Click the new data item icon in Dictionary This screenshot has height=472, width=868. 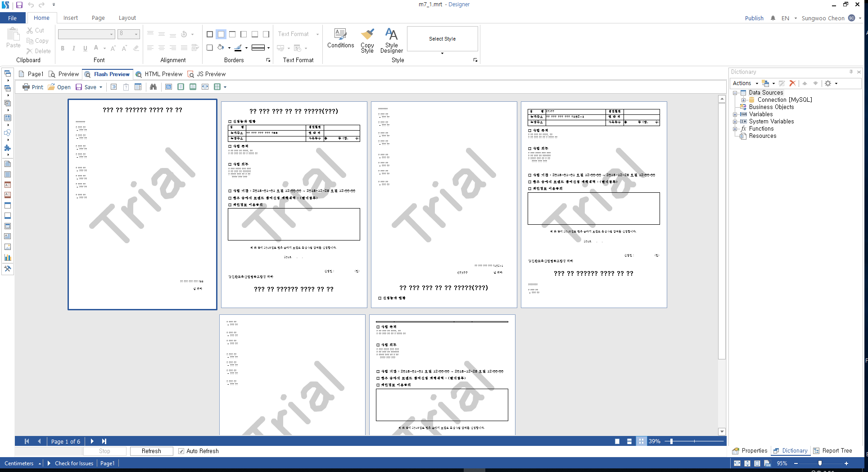click(x=765, y=83)
